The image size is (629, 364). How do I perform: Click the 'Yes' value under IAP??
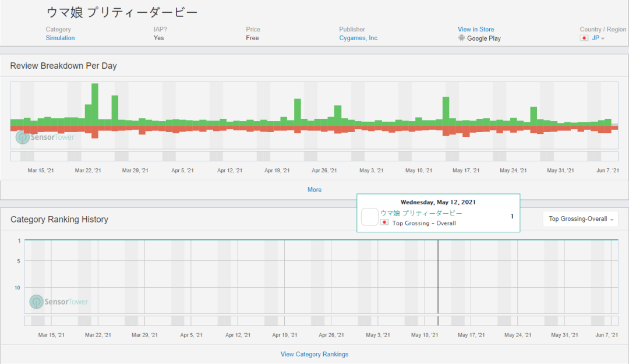pyautogui.click(x=158, y=38)
